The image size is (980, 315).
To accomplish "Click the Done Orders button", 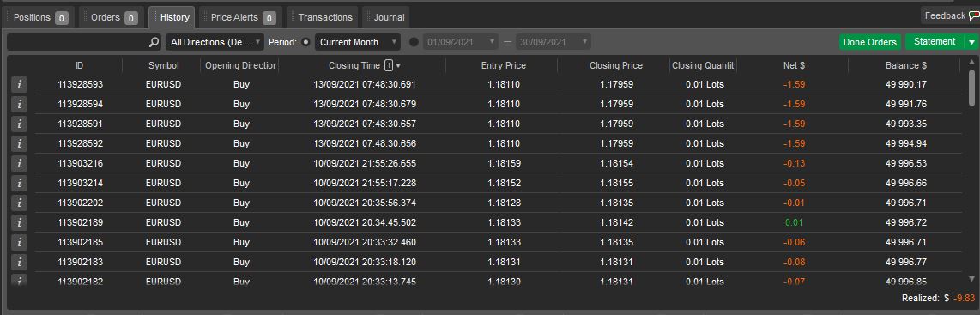I will point(870,42).
